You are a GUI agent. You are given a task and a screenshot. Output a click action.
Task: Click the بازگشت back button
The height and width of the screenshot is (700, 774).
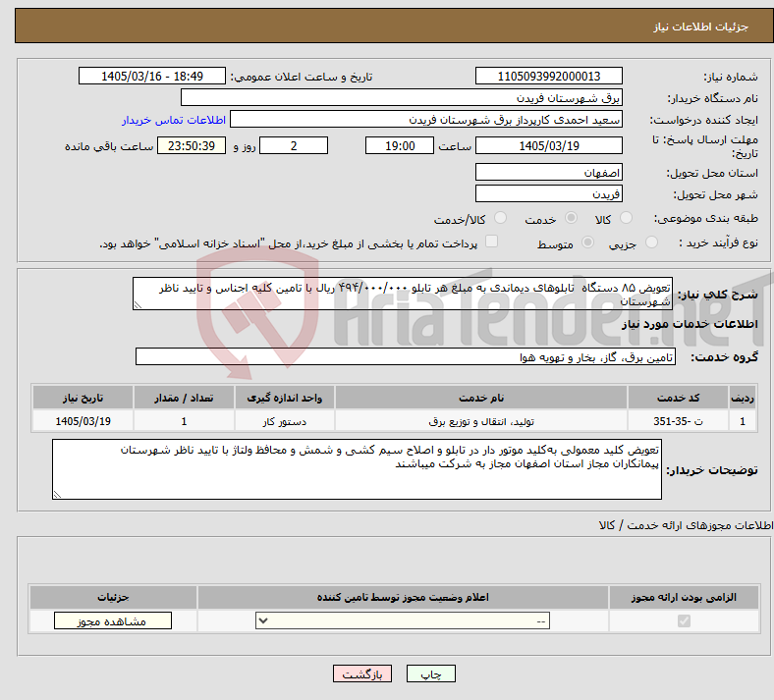click(x=362, y=673)
